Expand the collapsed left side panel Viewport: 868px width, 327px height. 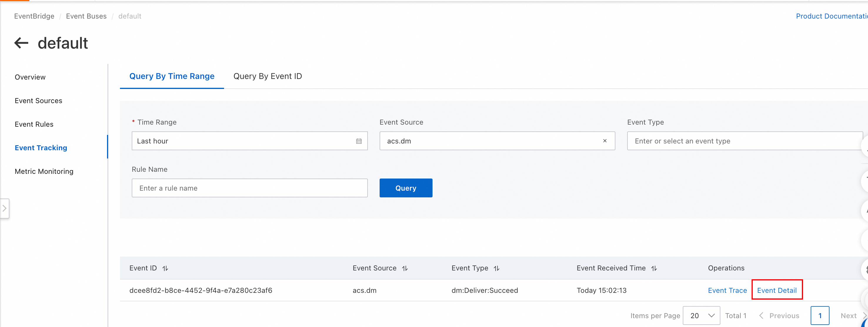4,209
